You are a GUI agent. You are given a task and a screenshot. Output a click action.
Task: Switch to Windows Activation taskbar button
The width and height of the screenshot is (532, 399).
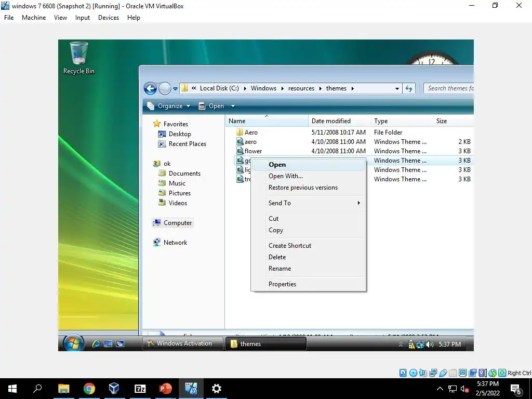(182, 344)
